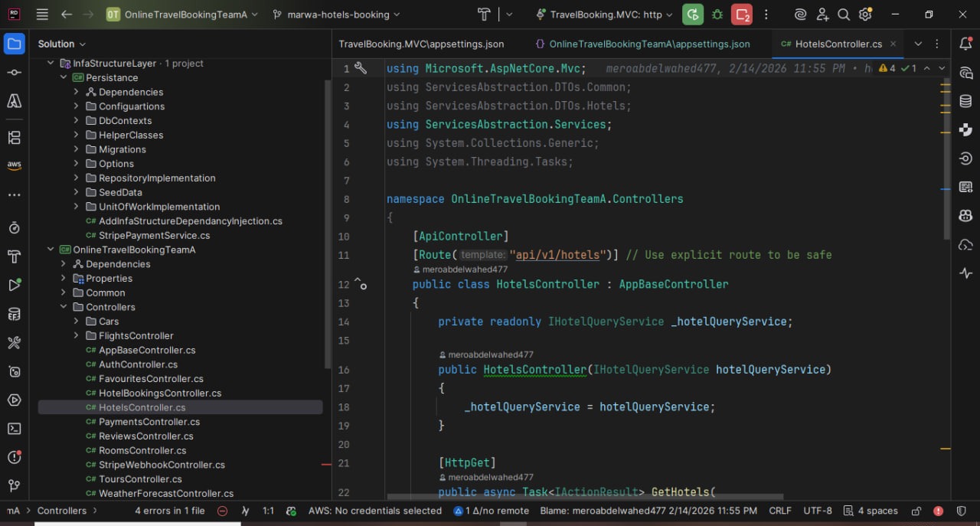Stop the two running processes (red icon)
The height and width of the screenshot is (526, 980).
tap(741, 14)
